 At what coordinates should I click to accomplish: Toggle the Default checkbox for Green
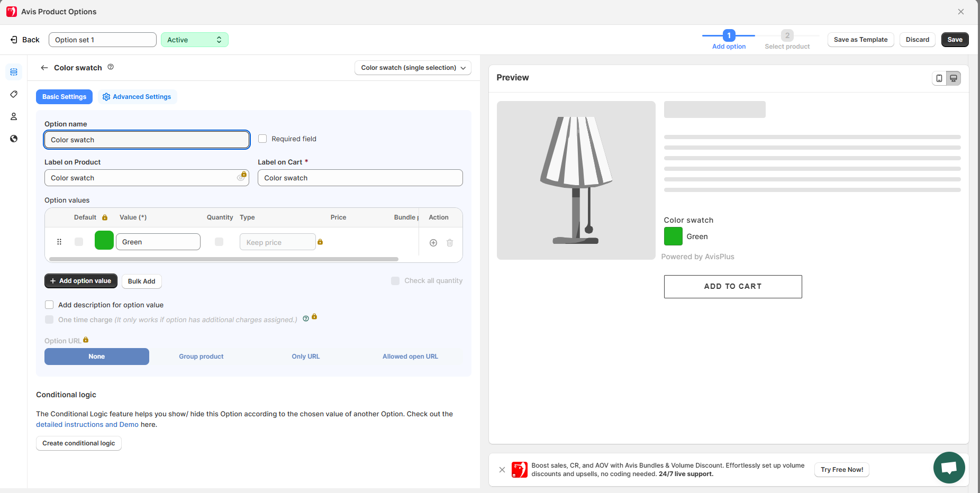79,242
